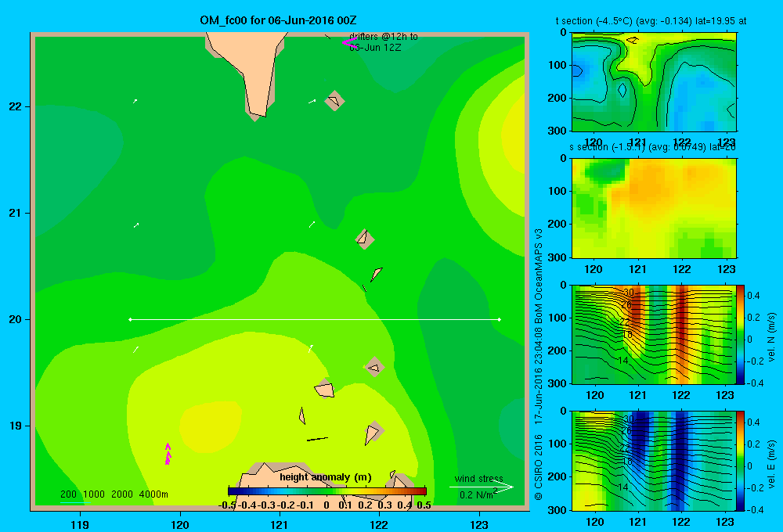Open the temperature section plot
This screenshot has width=783, height=532.
pos(654,82)
